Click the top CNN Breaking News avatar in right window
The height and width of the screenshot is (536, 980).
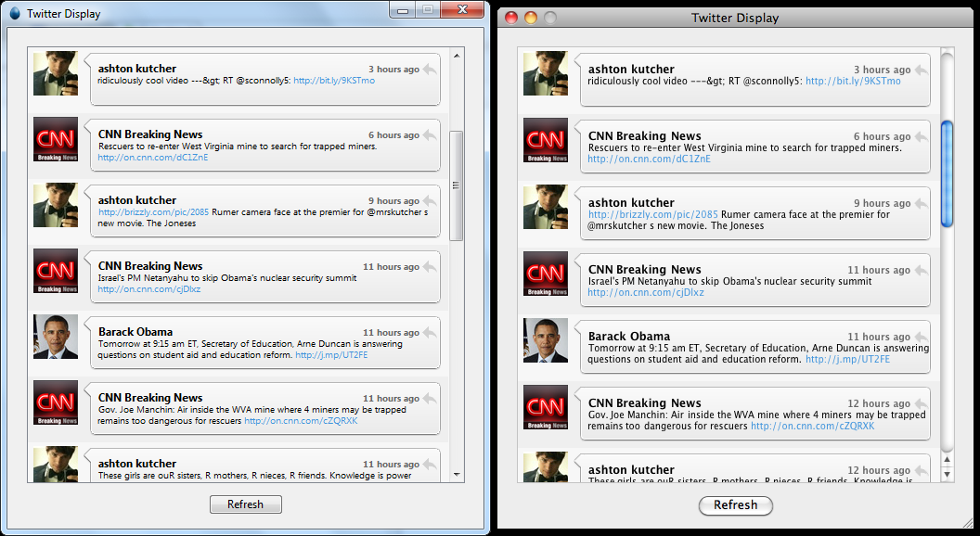[546, 141]
